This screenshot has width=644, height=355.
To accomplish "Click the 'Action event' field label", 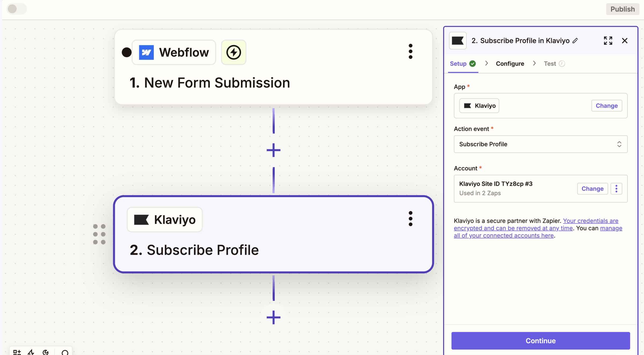I will point(471,129).
